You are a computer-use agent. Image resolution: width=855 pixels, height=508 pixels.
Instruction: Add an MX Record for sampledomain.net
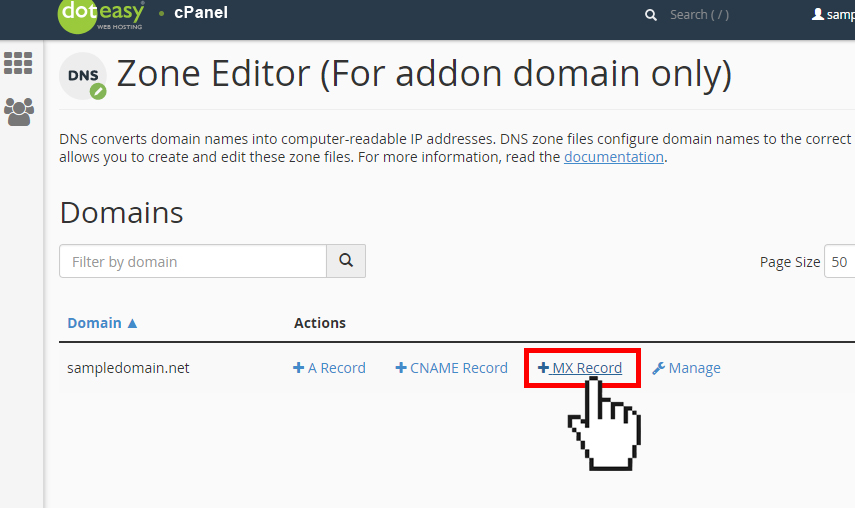(580, 368)
